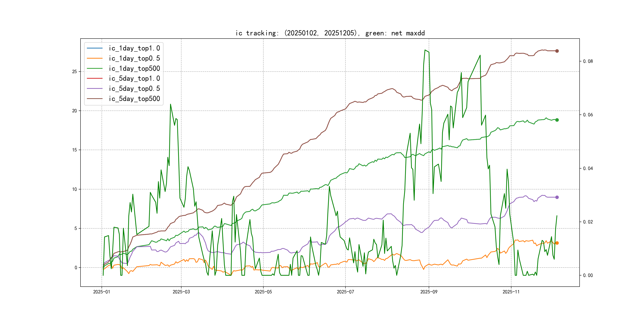The image size is (644, 322).
Task: Select the ic_1day_top1.0 legend label
Action: coord(134,48)
